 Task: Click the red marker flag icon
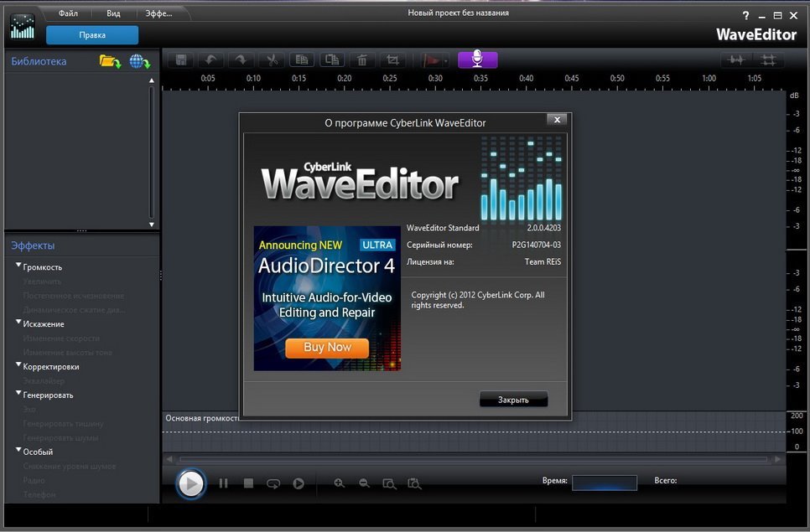[431, 60]
